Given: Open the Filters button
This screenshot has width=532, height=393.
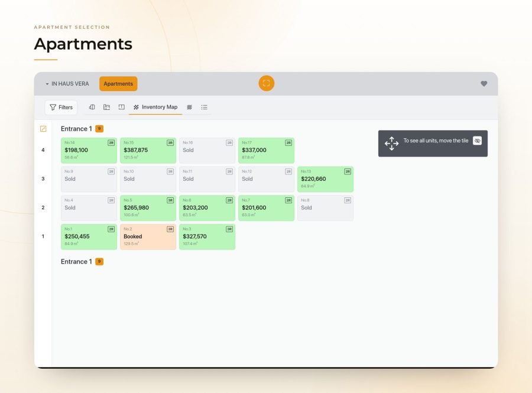Looking at the screenshot, I should (x=61, y=107).
